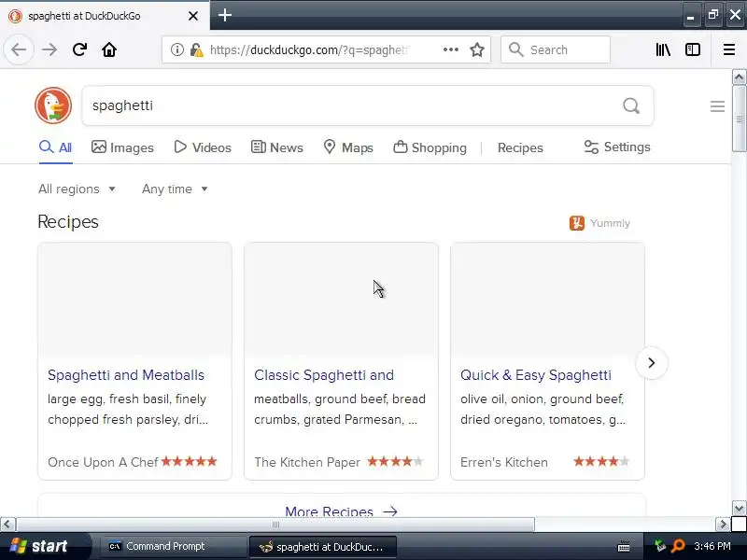Click the horizontal scrollbar left arrow
This screenshot has height=560, width=747.
(x=7, y=525)
